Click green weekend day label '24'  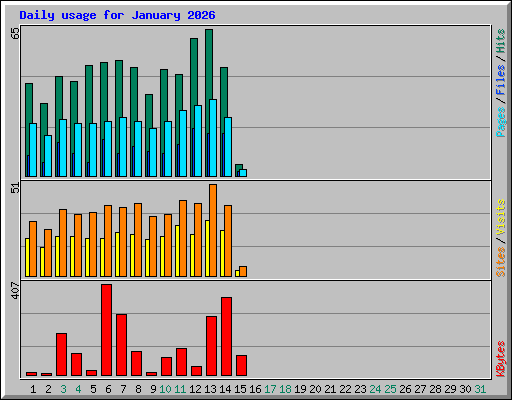tap(375, 389)
